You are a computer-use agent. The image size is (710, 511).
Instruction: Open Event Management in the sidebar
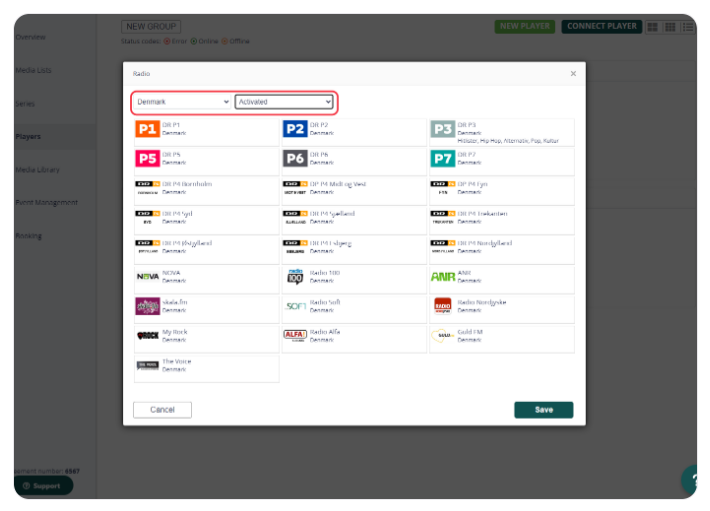(47, 203)
